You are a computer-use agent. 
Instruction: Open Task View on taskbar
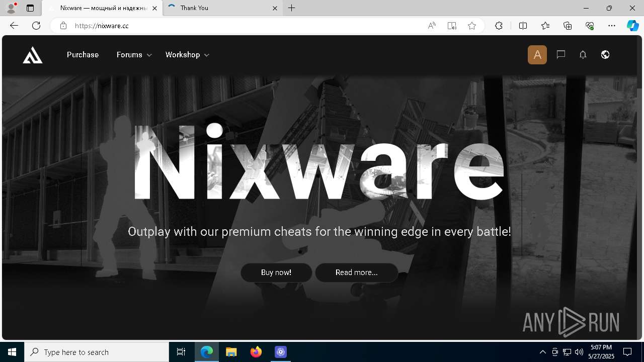click(181, 352)
